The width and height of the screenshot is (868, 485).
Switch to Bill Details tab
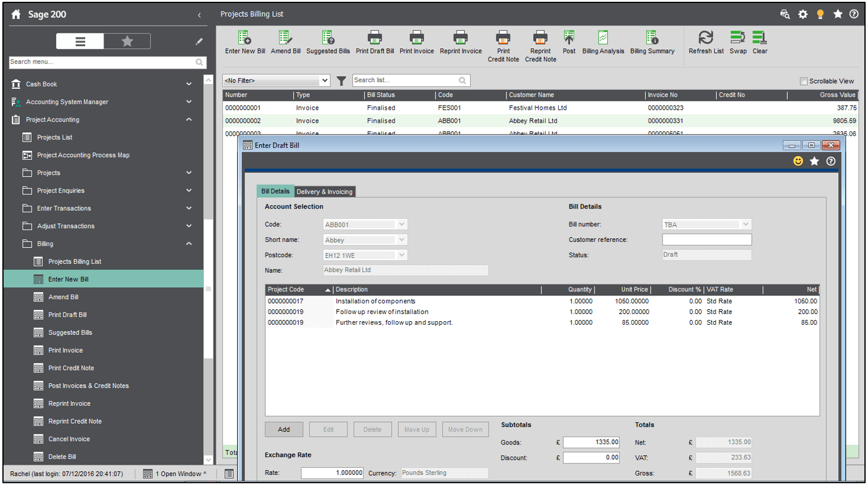click(x=275, y=191)
